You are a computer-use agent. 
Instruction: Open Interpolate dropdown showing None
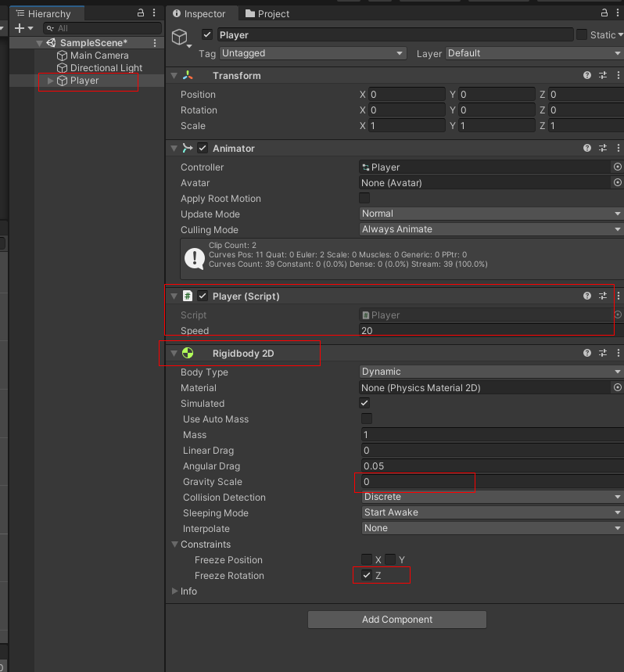tap(493, 528)
